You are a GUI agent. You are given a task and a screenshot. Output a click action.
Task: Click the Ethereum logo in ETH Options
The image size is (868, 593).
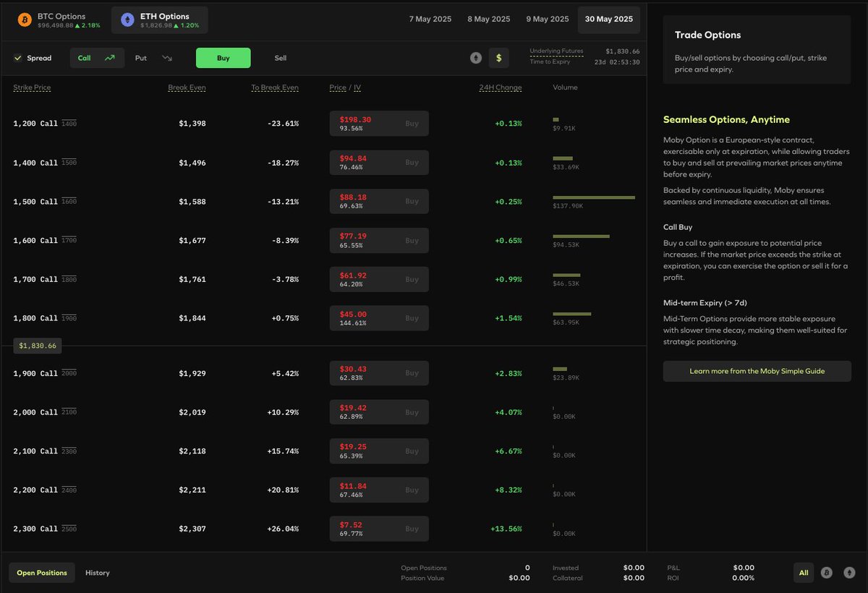click(x=127, y=20)
